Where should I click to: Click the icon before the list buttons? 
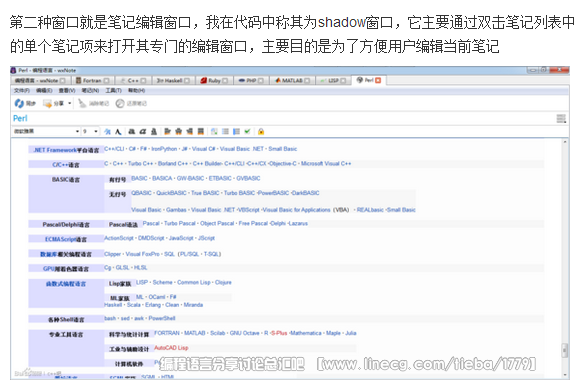[x=214, y=131]
